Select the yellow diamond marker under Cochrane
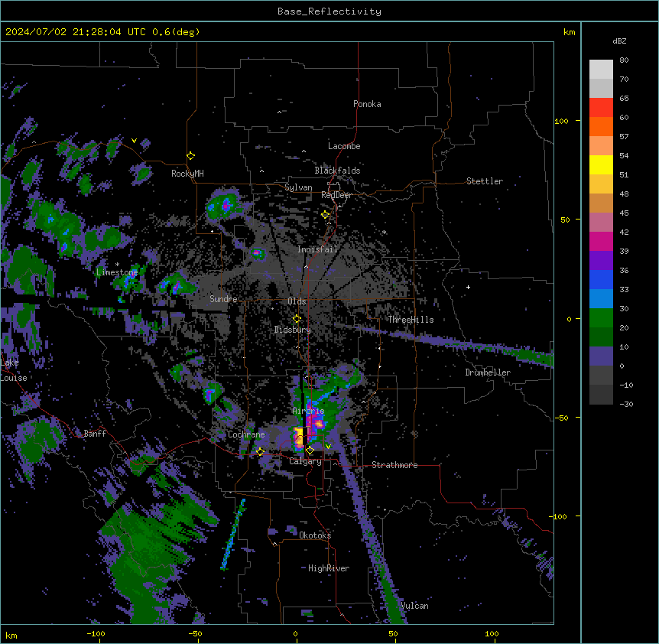Image resolution: width=659 pixels, height=644 pixels. (x=260, y=451)
